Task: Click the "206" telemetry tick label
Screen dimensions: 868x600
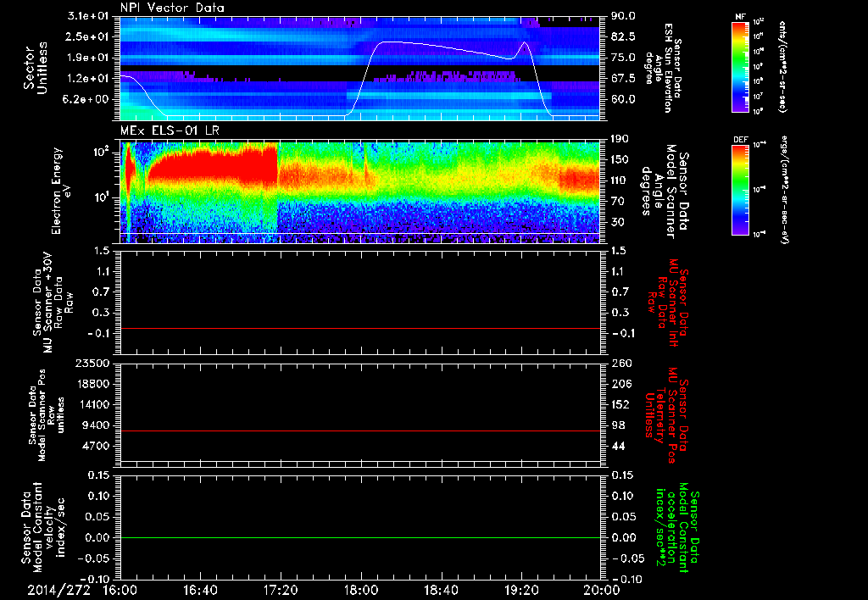Action: point(621,384)
